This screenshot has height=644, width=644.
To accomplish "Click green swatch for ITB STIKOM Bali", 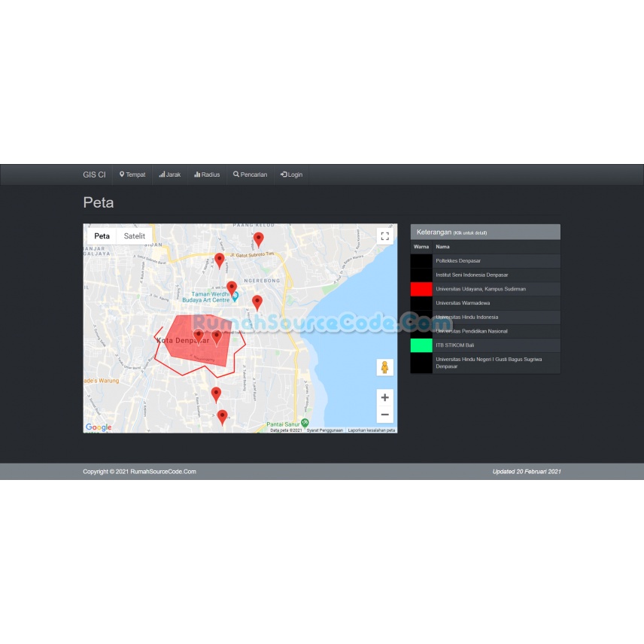I will point(421,345).
